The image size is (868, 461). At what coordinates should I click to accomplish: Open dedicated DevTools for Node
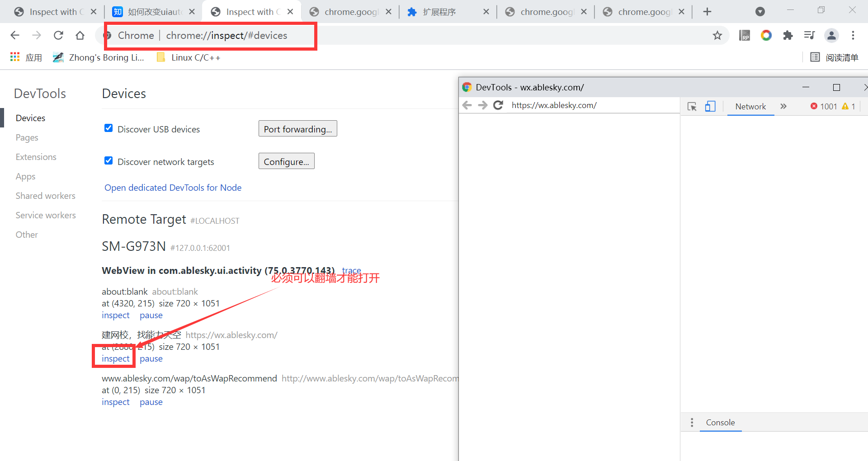click(173, 188)
